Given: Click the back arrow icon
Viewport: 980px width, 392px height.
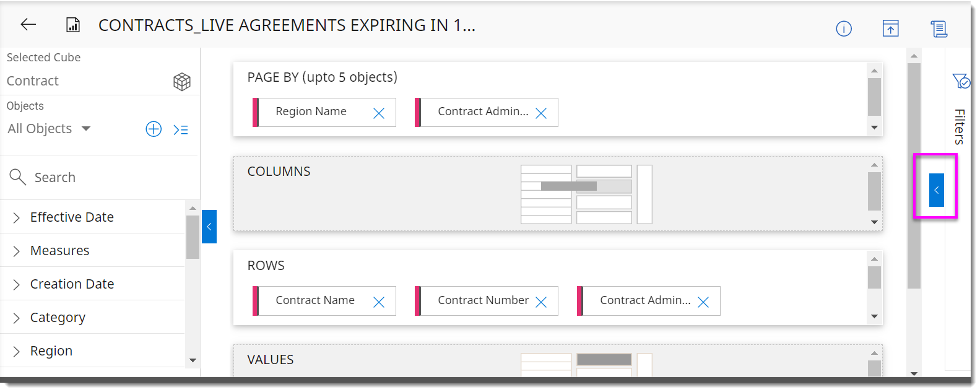Looking at the screenshot, I should (x=28, y=25).
